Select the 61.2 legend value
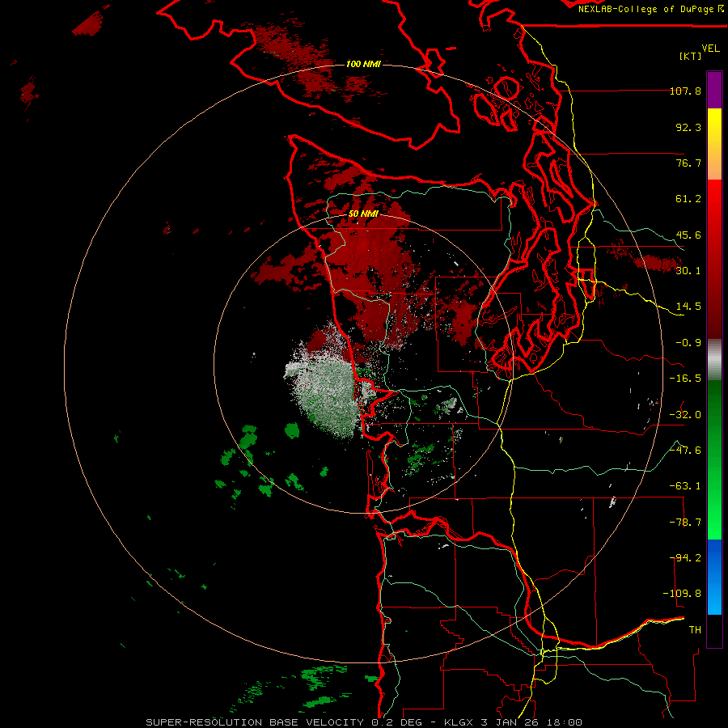 (688, 199)
